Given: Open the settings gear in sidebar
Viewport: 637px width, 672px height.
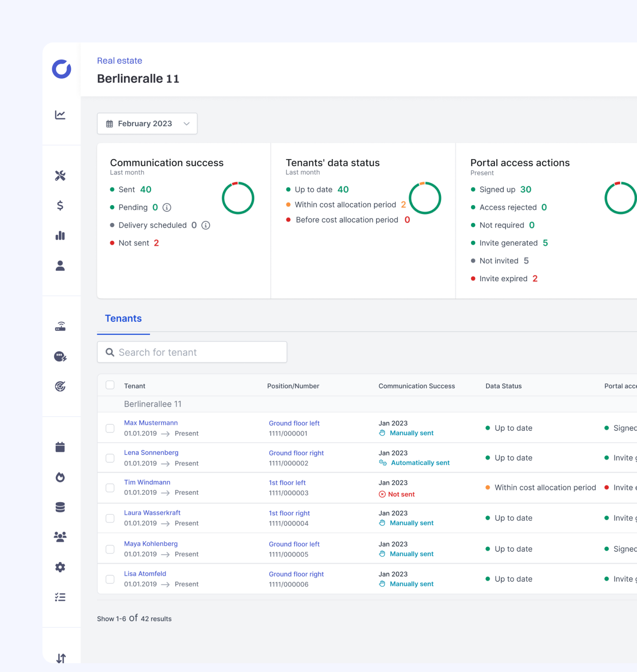Looking at the screenshot, I should pos(60,567).
